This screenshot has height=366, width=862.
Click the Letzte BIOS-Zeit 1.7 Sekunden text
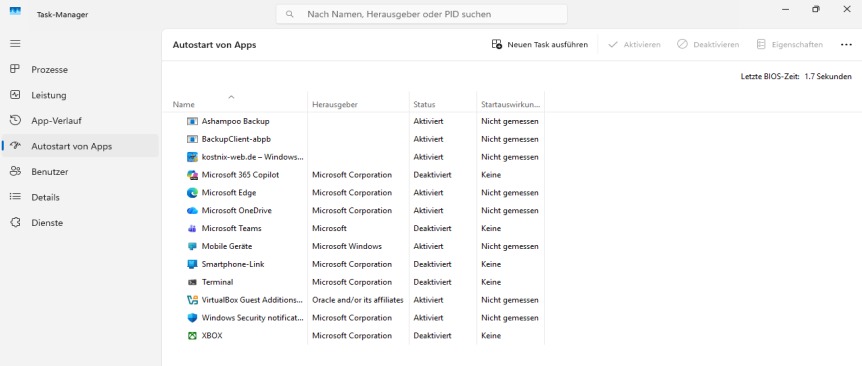[796, 77]
